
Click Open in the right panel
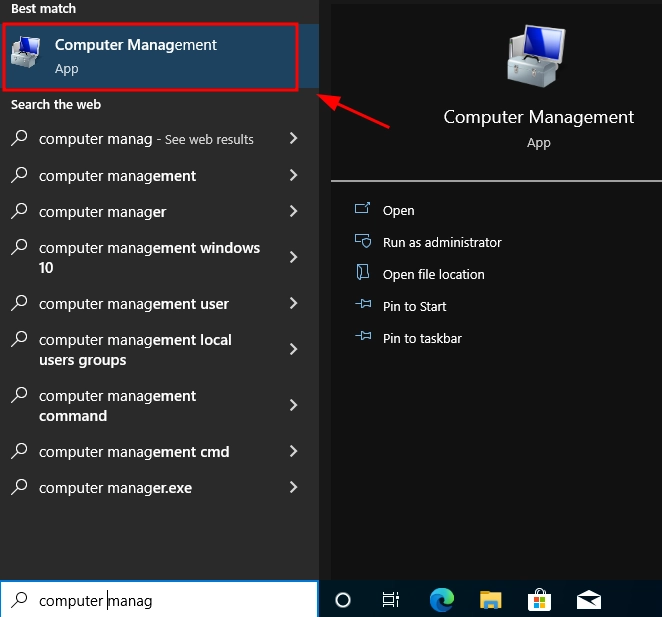tap(398, 210)
